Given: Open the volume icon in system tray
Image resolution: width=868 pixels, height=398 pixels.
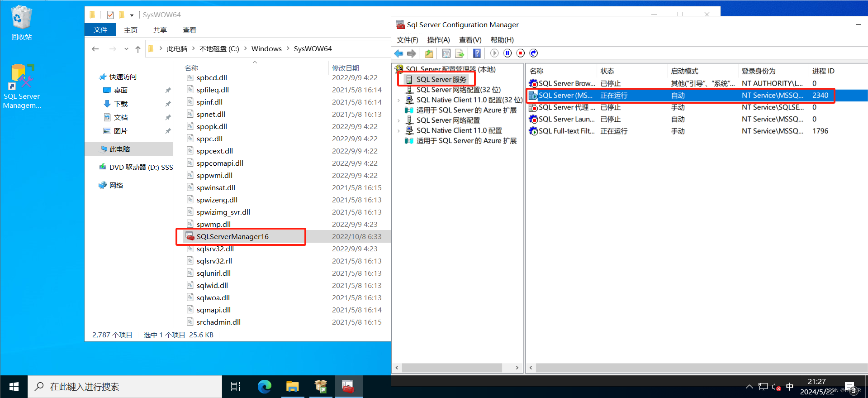Looking at the screenshot, I should pyautogui.click(x=776, y=387).
